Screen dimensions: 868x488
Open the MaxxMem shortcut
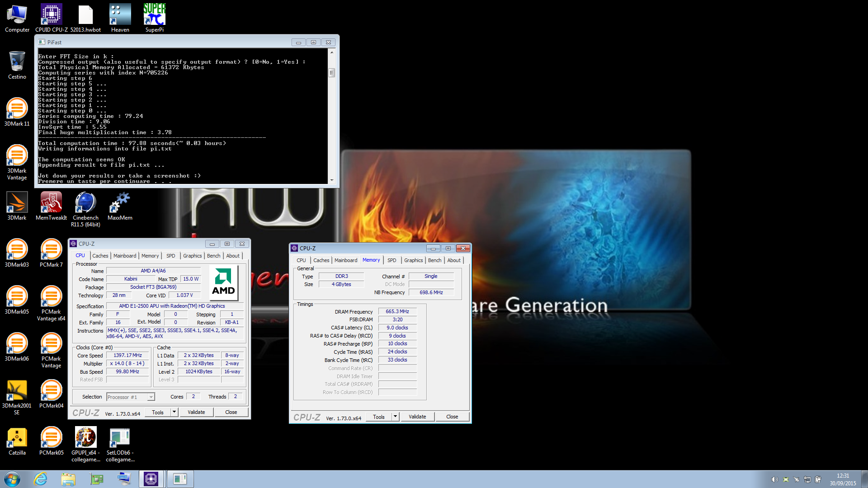(120, 206)
